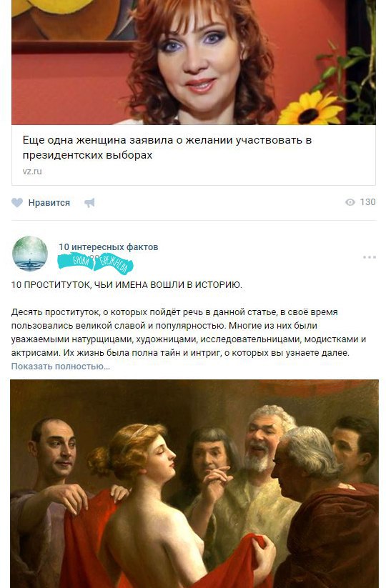Click the sunflower in the article photo
The width and height of the screenshot is (386, 588).
coord(311,108)
